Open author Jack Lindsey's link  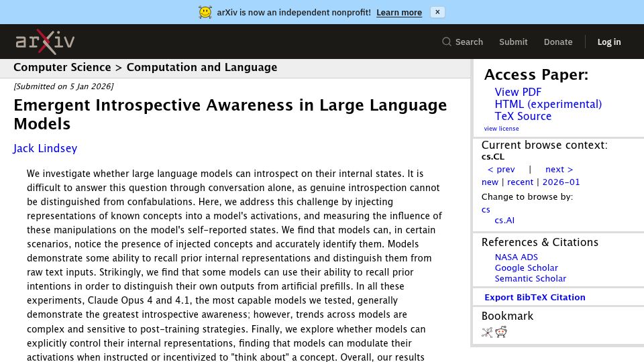coord(45,148)
